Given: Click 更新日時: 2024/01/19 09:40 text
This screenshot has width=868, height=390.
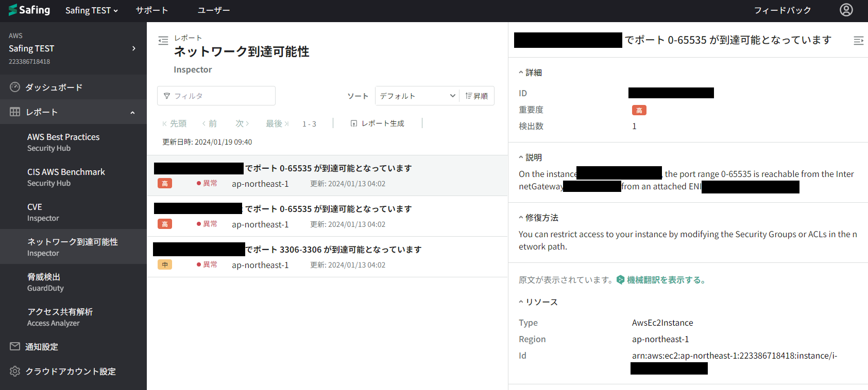Looking at the screenshot, I should point(207,142).
